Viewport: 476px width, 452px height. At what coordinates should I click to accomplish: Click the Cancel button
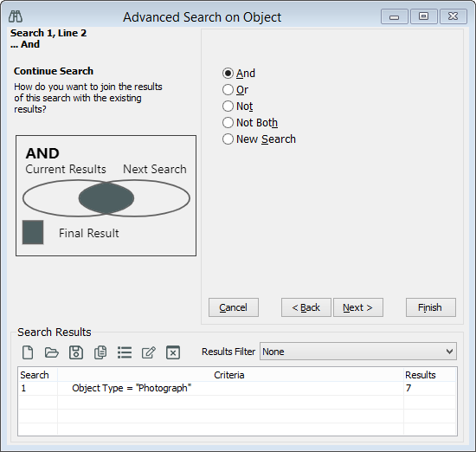[234, 307]
